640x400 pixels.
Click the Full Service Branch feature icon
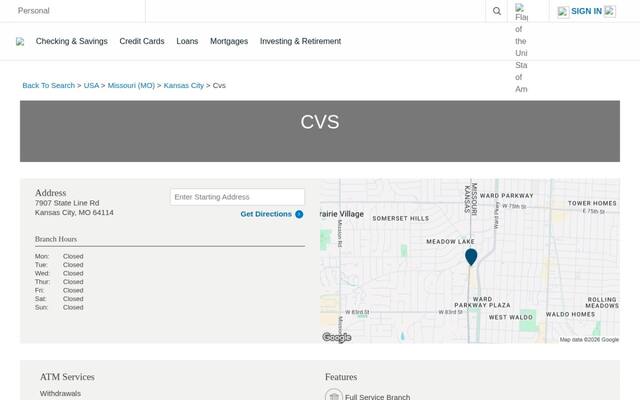coord(333,395)
